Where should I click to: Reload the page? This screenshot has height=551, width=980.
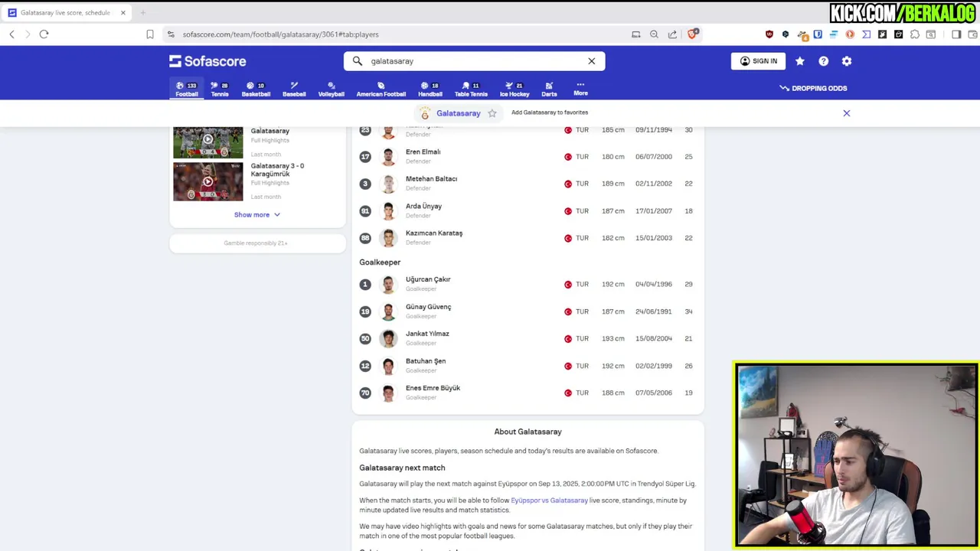pos(44,34)
